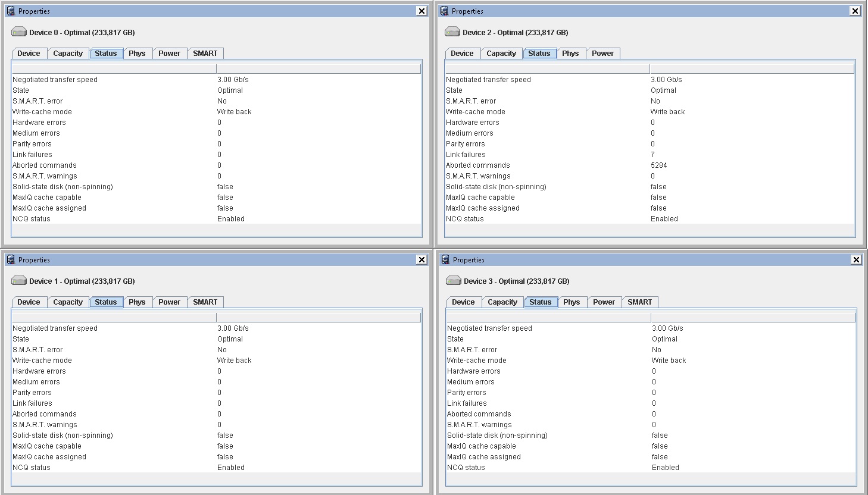Click the Write-cache mode row for Device 3
868x495 pixels.
[476, 361]
